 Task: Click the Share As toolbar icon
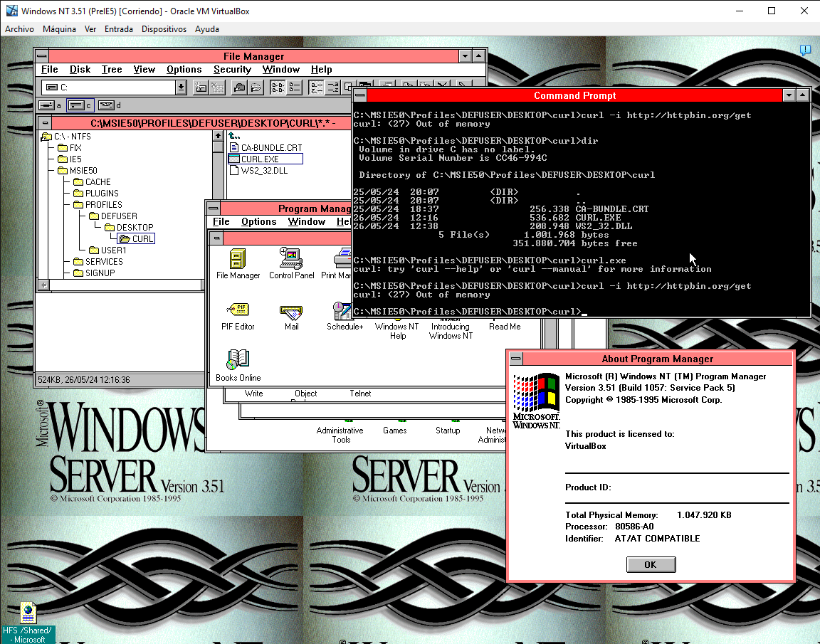click(238, 87)
